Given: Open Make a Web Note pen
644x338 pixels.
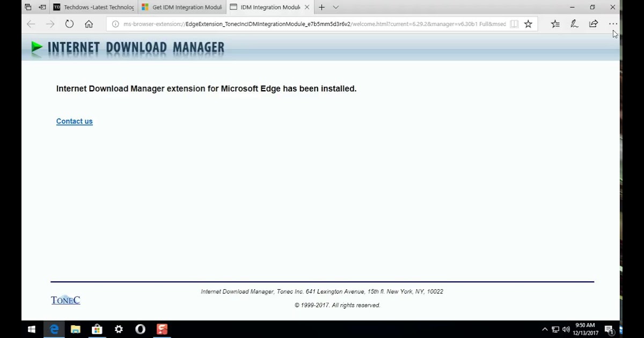Looking at the screenshot, I should click(x=574, y=24).
